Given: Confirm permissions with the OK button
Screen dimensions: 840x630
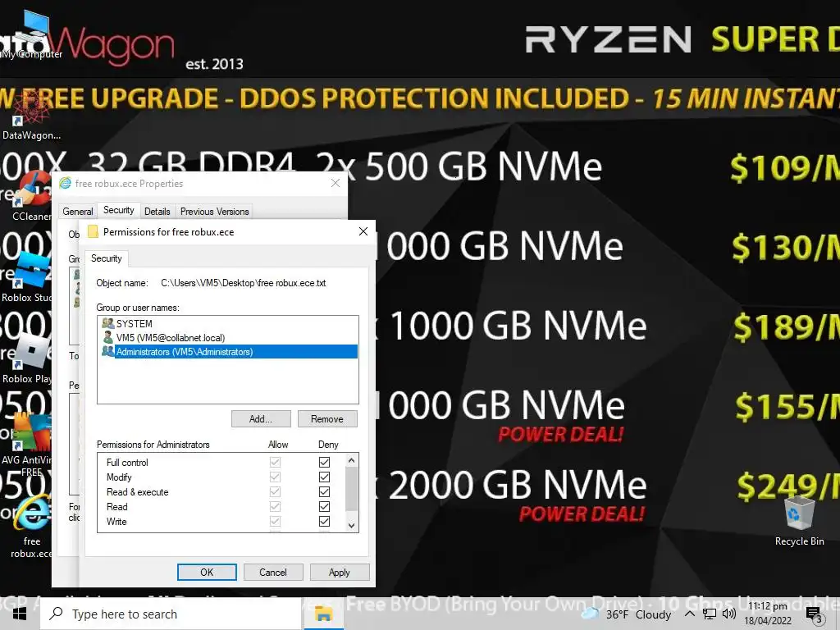Looking at the screenshot, I should pyautogui.click(x=207, y=572).
